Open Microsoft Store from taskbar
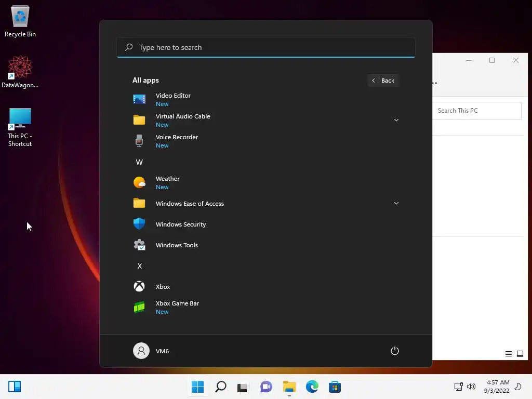Image resolution: width=532 pixels, height=399 pixels. coord(335,387)
